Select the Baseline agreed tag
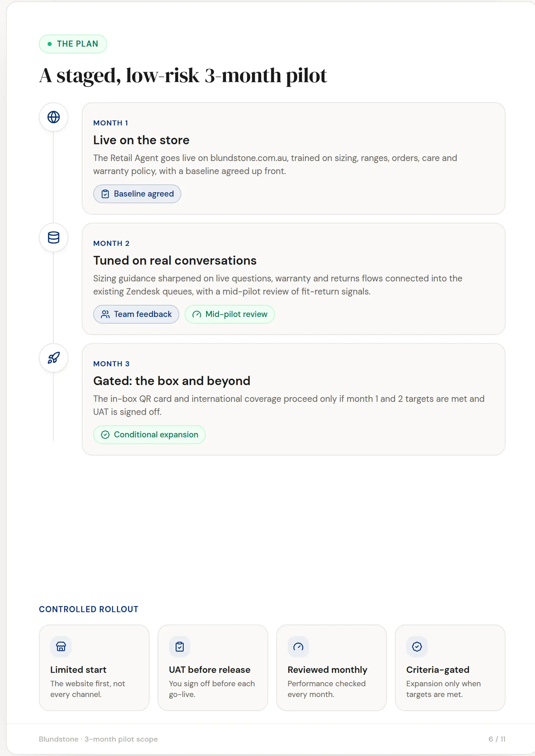This screenshot has height=756, width=535. pyautogui.click(x=137, y=194)
